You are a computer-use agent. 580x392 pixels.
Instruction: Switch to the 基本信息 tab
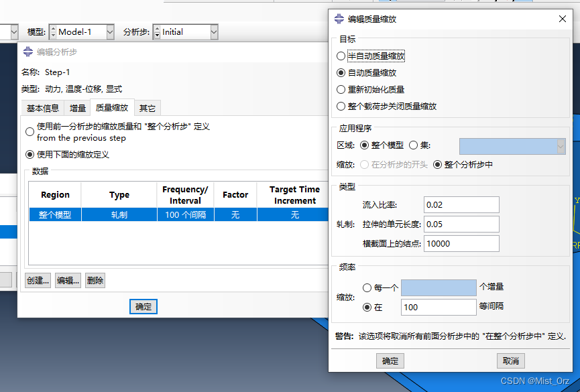click(x=42, y=108)
